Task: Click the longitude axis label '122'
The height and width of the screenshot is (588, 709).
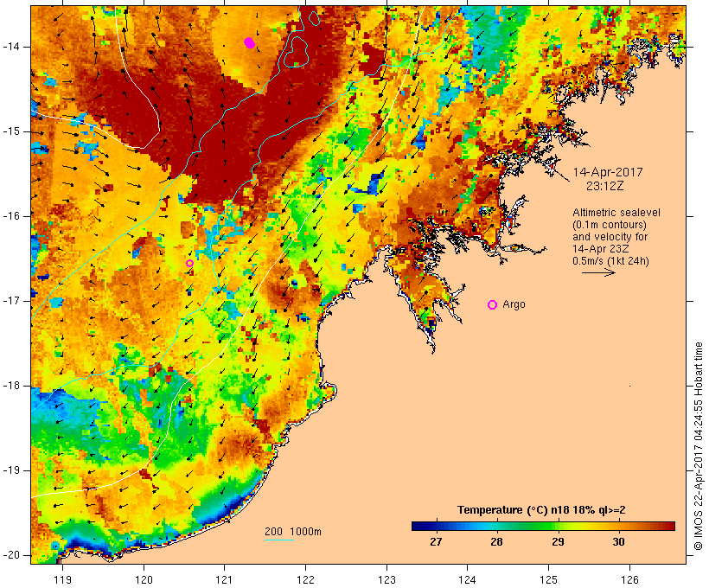Action: [305, 579]
